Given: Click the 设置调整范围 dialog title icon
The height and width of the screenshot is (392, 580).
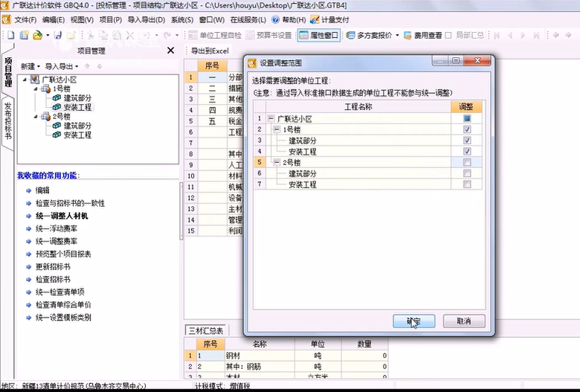Looking at the screenshot, I should click(x=252, y=63).
